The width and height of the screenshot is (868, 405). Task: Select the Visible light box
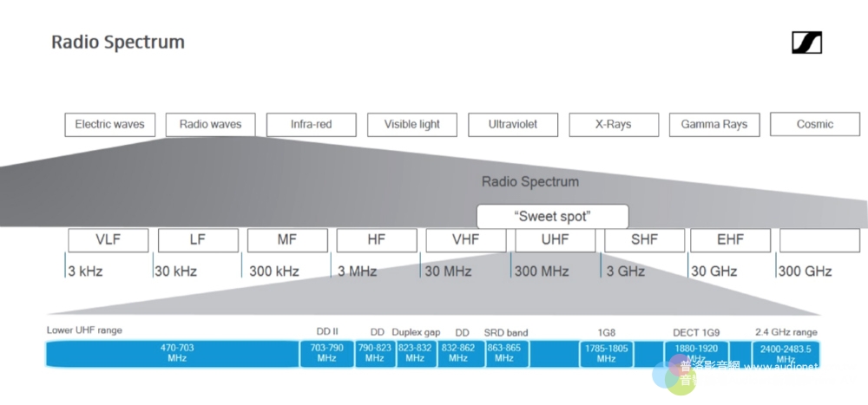point(411,125)
